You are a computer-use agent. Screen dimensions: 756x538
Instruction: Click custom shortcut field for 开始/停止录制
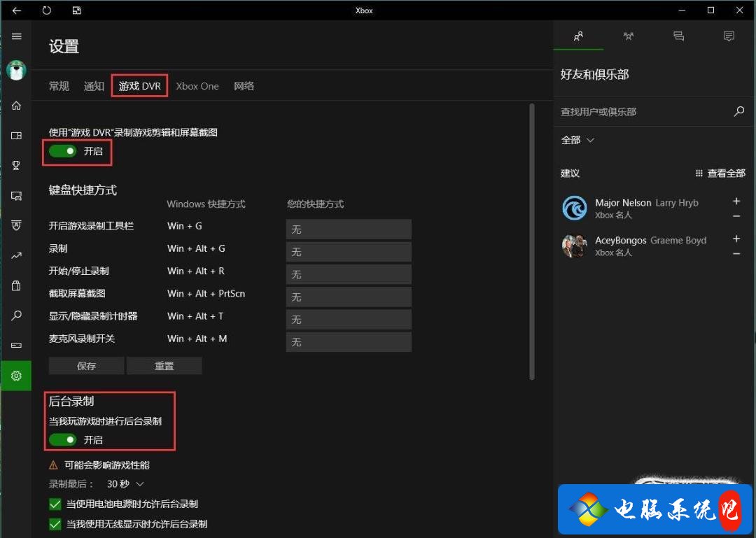[349, 274]
